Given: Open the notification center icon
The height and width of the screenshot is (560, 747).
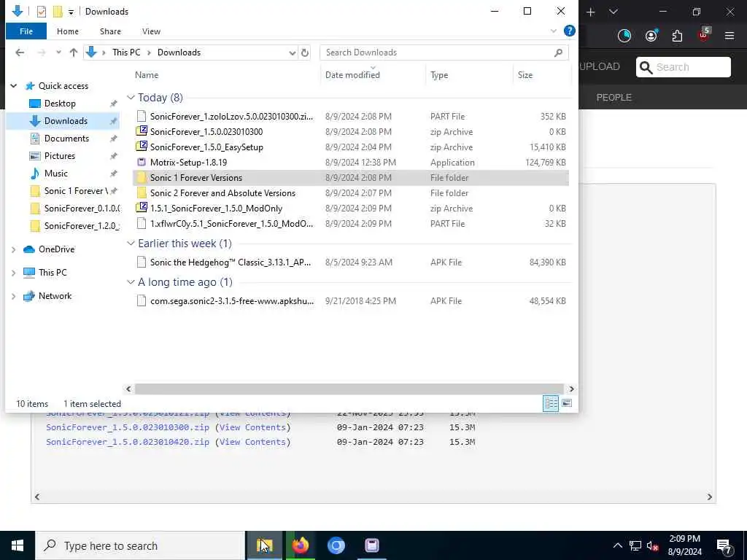Looking at the screenshot, I should tap(724, 546).
